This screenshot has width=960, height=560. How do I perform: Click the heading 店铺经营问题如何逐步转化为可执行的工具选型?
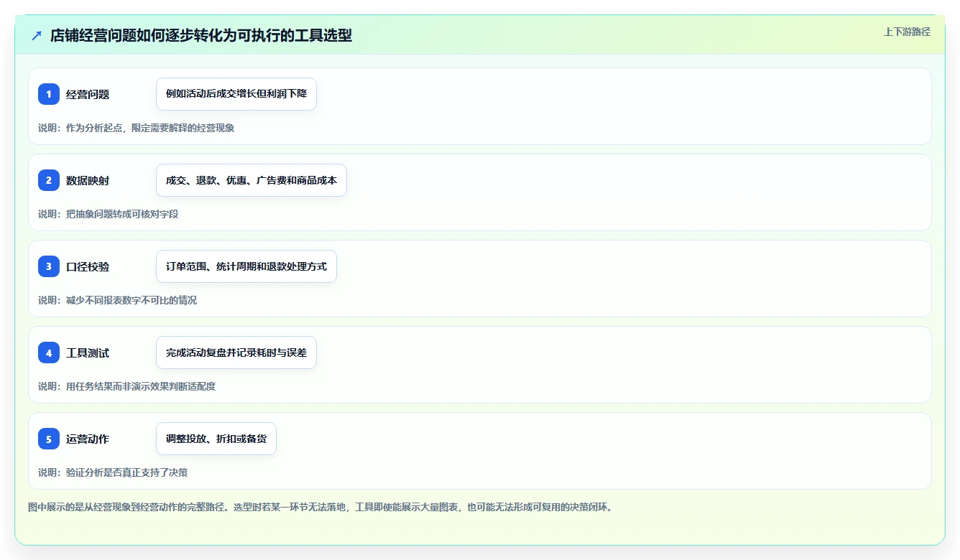pyautogui.click(x=201, y=35)
